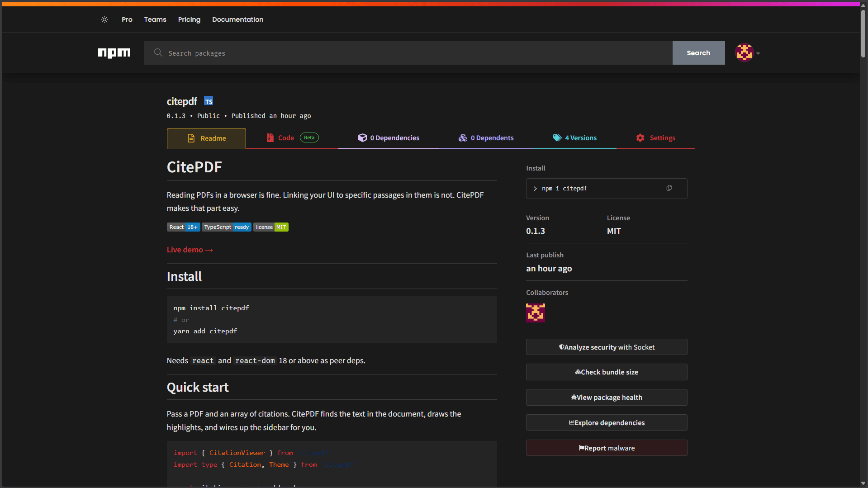
Task: Click the TypeScript TS badge next to citepdf
Action: [x=209, y=101]
